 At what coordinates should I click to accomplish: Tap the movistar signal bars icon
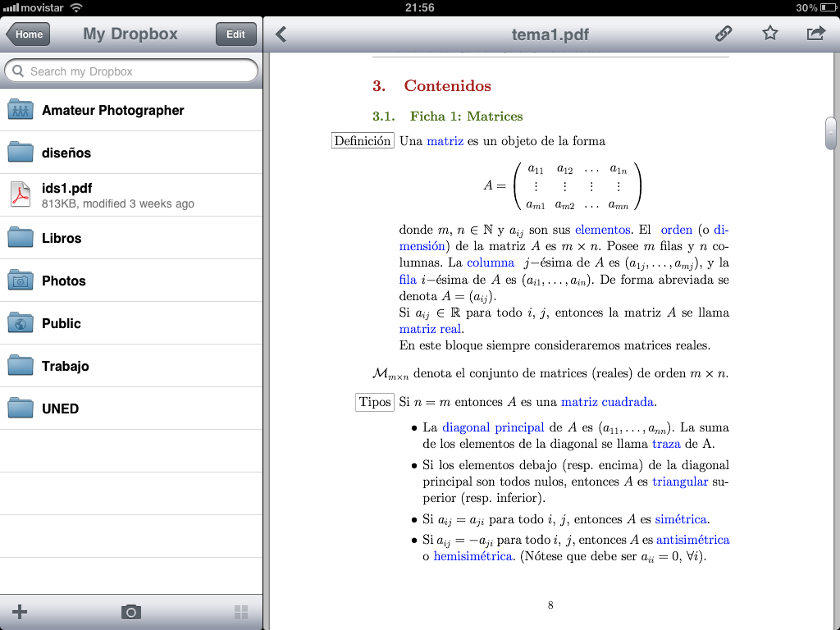(11, 7)
